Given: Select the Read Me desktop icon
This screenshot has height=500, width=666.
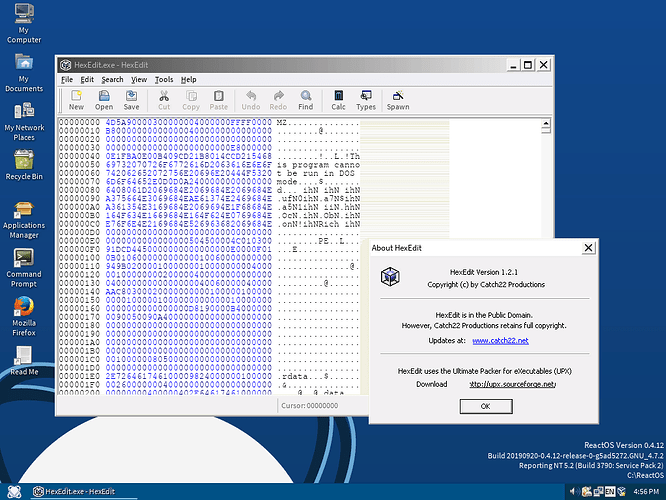Looking at the screenshot, I should tap(24, 361).
